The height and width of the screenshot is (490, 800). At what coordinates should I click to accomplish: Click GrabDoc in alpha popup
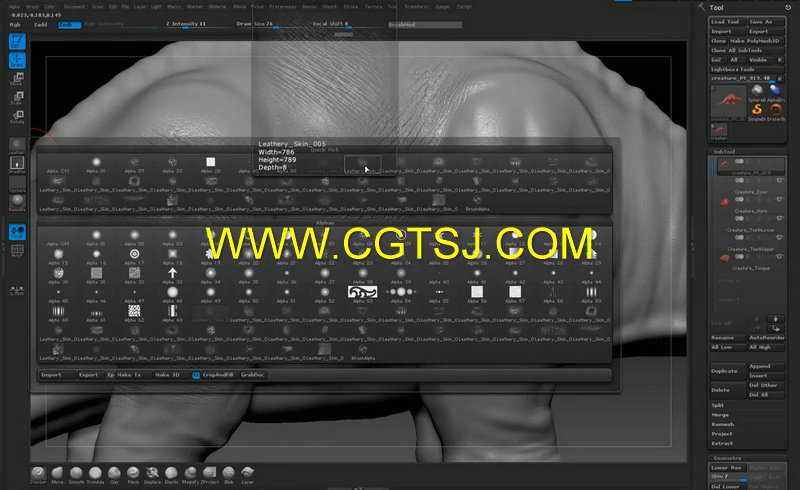253,375
